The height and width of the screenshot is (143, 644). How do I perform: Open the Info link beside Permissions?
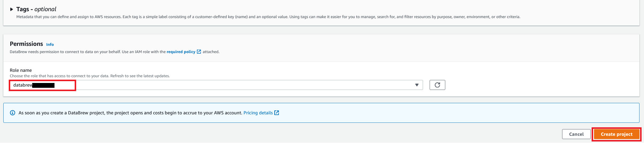tap(50, 45)
